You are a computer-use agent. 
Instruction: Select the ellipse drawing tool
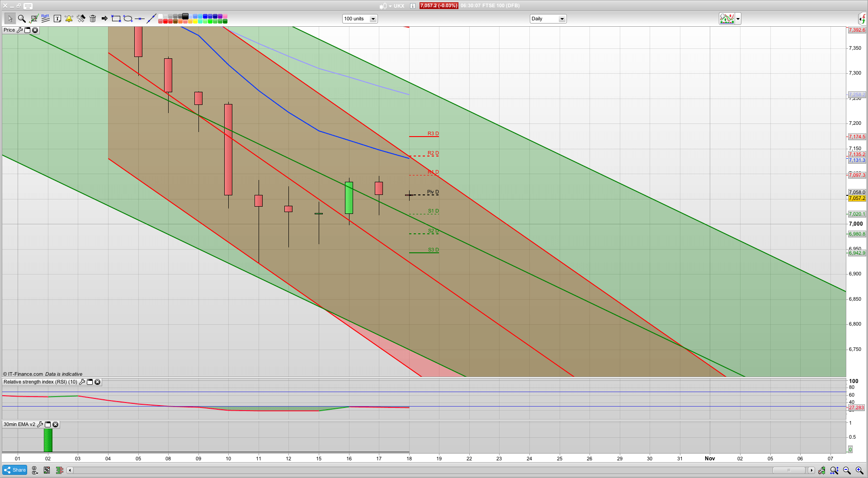[127, 19]
